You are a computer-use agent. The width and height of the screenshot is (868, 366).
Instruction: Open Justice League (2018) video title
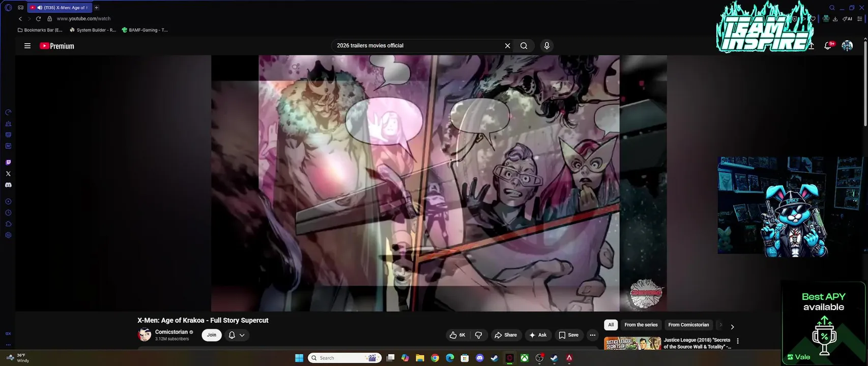click(697, 343)
